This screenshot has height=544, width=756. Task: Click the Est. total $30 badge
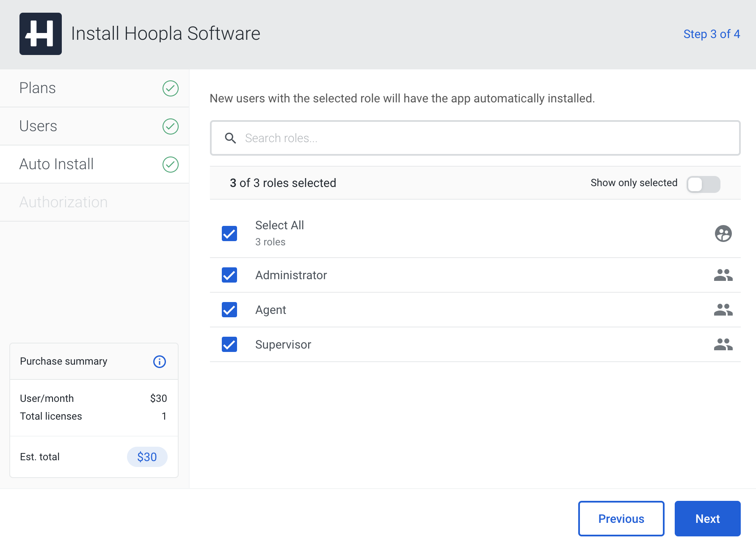147,457
